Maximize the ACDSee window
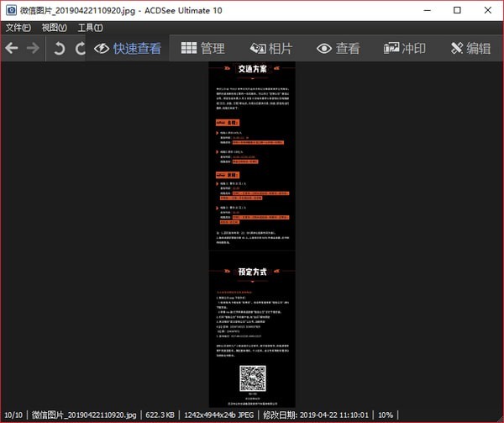The width and height of the screenshot is (504, 423). (457, 10)
